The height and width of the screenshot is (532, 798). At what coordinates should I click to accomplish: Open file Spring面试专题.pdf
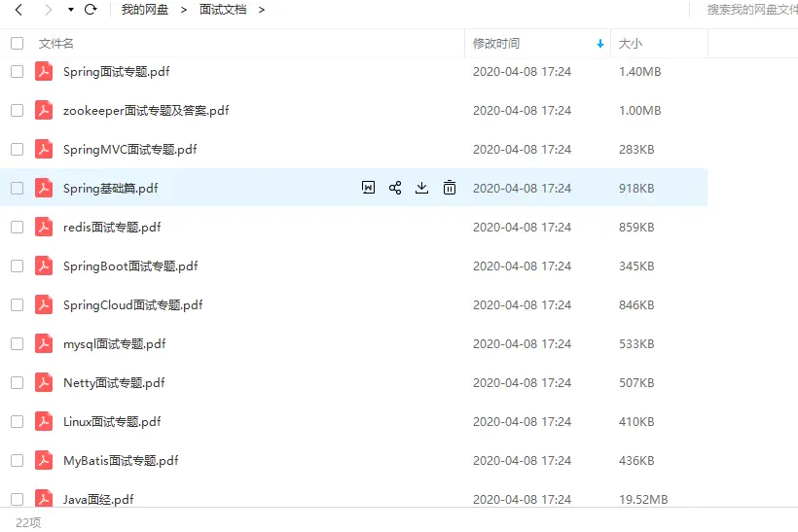click(x=117, y=72)
